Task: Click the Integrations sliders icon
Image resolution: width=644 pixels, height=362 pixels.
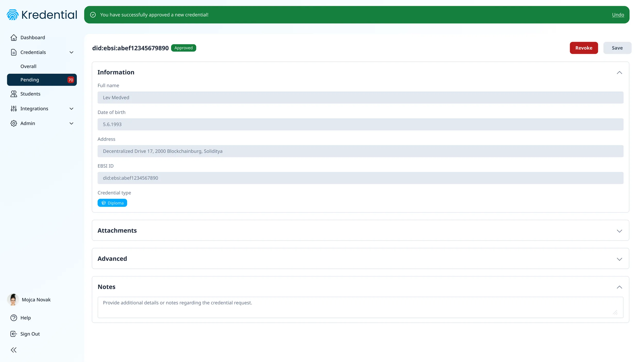Action: [14, 109]
